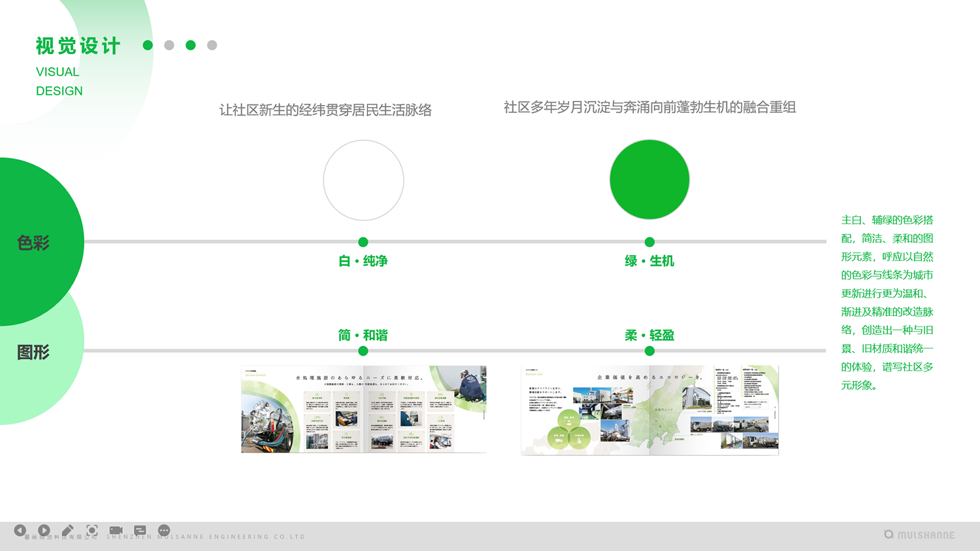Toggle the camera icon in slideshow bar
Viewport: 980px width, 551px height.
(116, 530)
